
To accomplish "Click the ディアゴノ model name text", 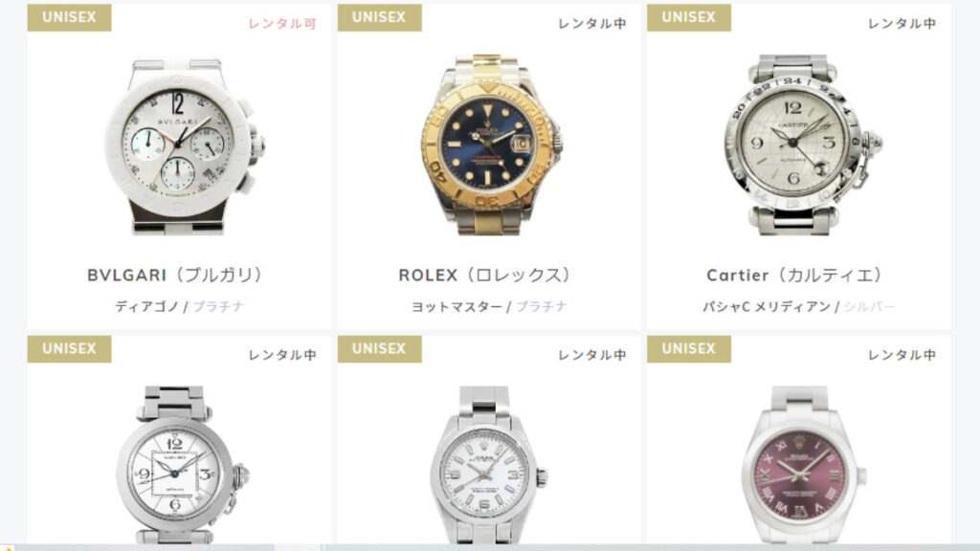I will (x=146, y=306).
